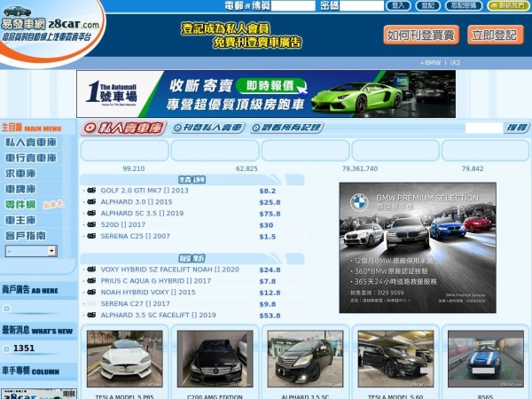Screen dimensions: 532x399
Task: Open NOAH HYBRID VOXY 2015 listing
Action: coord(148,293)
